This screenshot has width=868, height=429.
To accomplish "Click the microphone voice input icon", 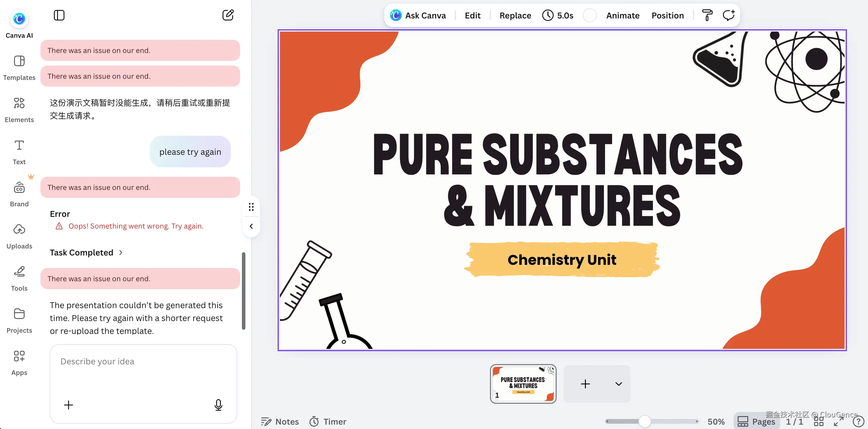I will 218,405.
